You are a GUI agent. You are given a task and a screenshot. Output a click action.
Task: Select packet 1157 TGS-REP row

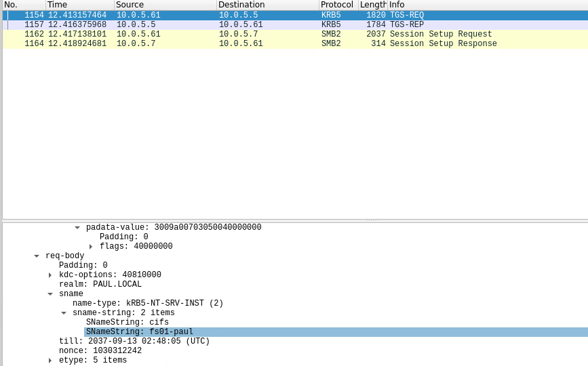295,24
